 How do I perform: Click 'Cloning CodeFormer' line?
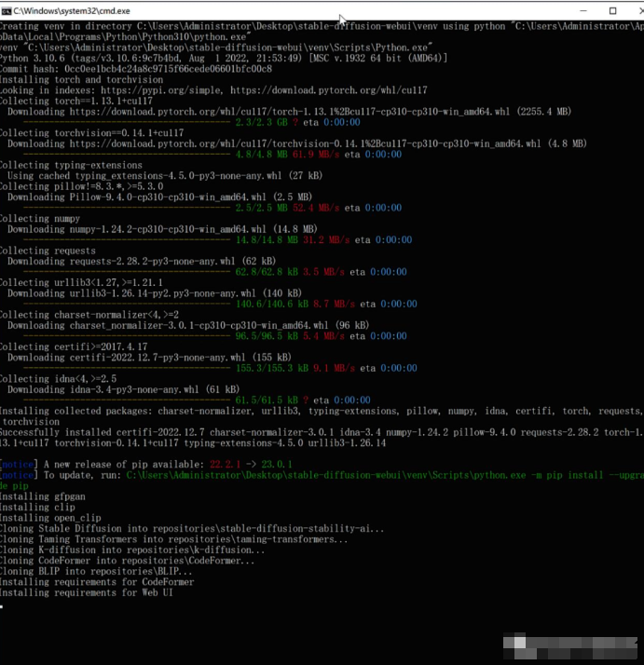click(128, 561)
